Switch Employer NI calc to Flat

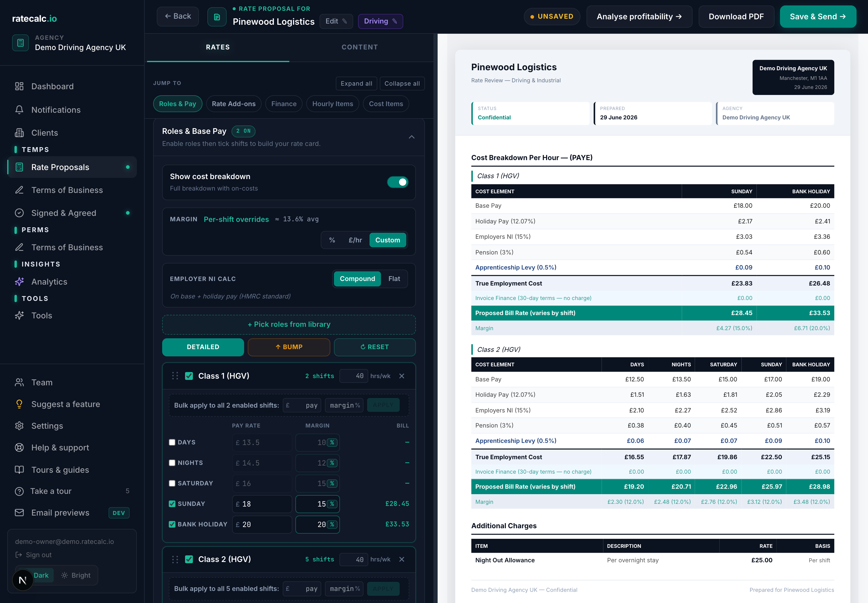[x=394, y=279]
